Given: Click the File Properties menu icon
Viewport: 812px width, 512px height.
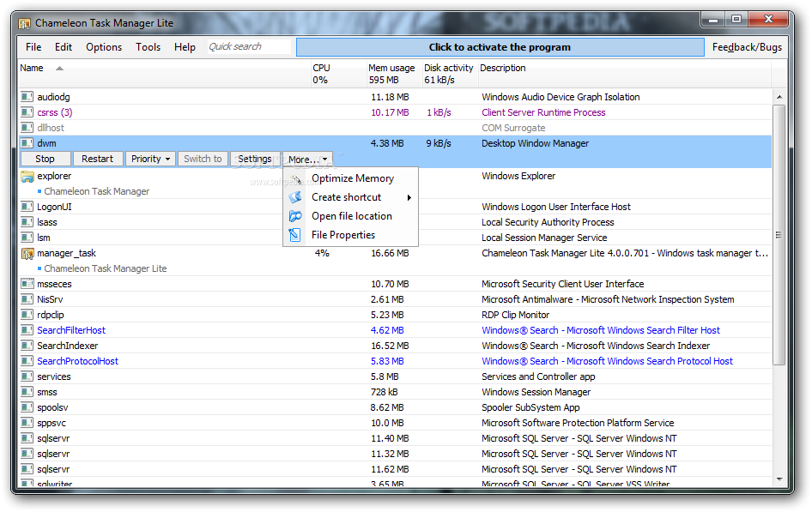Looking at the screenshot, I should pyautogui.click(x=295, y=235).
